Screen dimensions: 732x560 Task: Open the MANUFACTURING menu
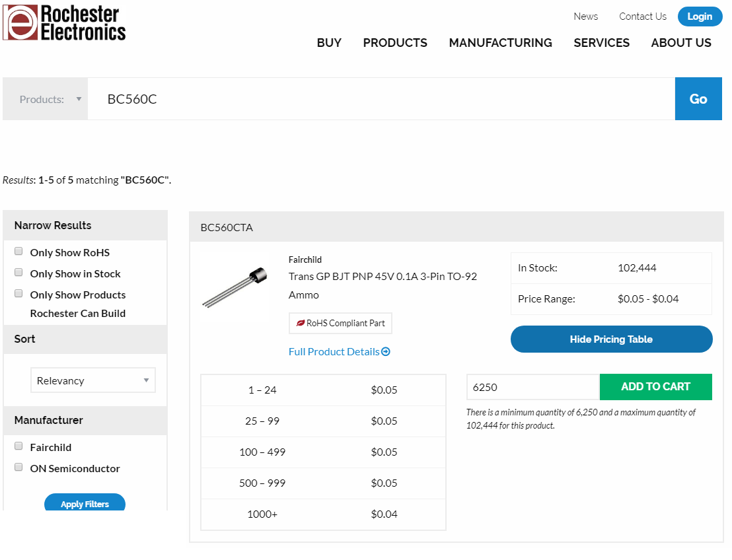coord(501,42)
